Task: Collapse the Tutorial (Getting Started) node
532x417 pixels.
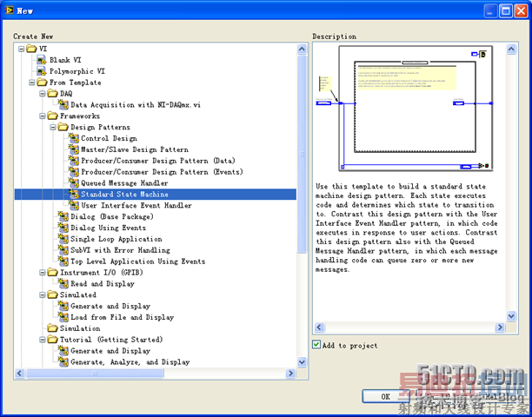Action: [43, 340]
